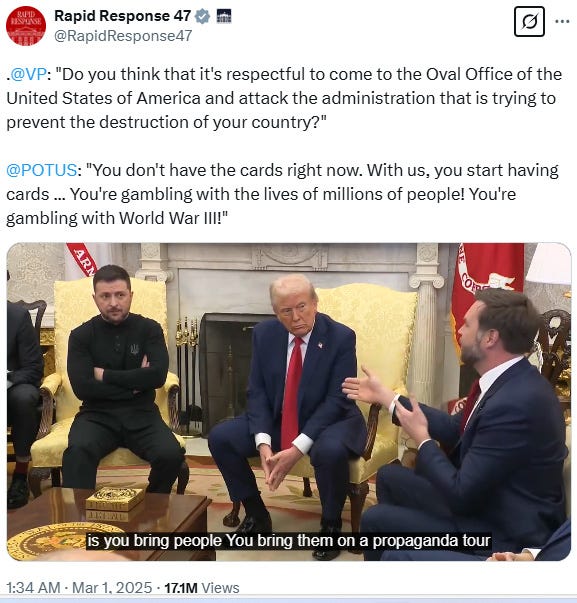Click the man with crossed arms in video
This screenshot has height=603, width=577.
(120, 379)
